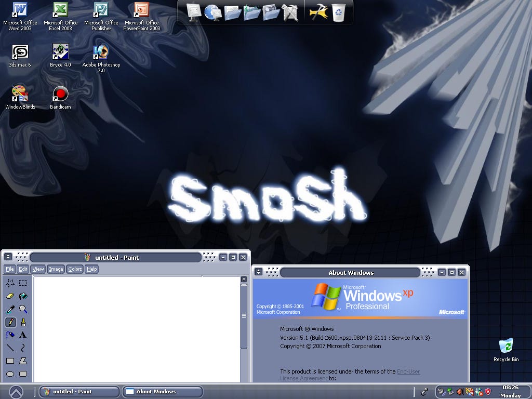Select the Microsoft Office Excel 2003 shortcut
Viewport: 532px width, 399px height.
pos(60,16)
